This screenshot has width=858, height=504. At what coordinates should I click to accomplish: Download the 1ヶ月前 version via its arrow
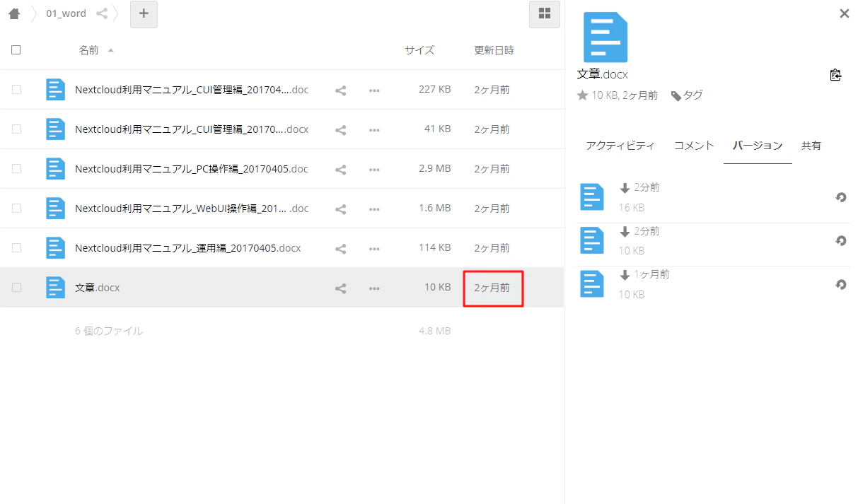pos(625,274)
